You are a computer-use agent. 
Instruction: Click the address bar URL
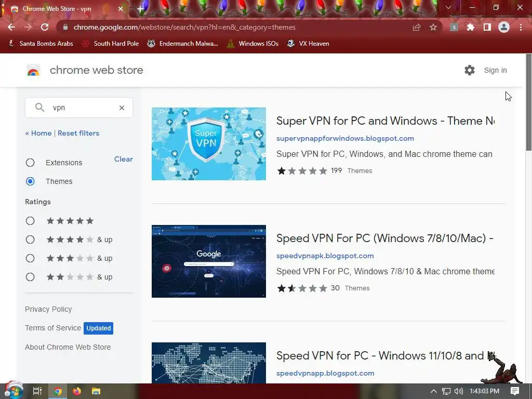184,27
